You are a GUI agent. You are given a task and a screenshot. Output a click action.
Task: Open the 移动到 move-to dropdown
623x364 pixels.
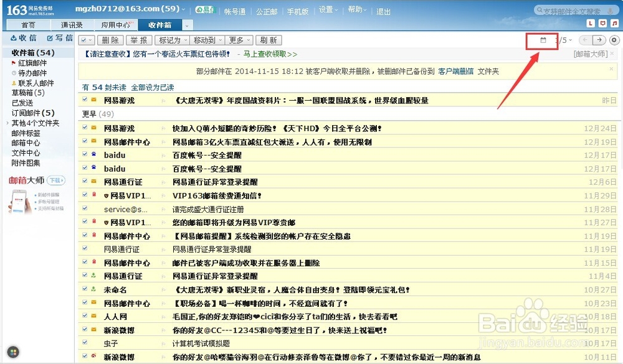(x=206, y=39)
